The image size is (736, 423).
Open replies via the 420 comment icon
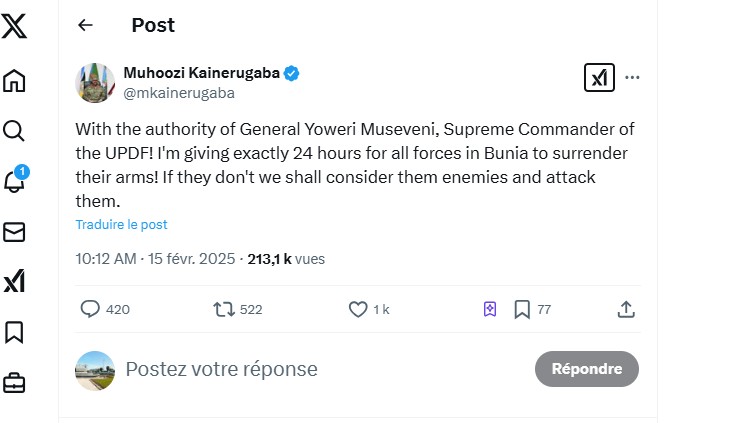point(90,310)
